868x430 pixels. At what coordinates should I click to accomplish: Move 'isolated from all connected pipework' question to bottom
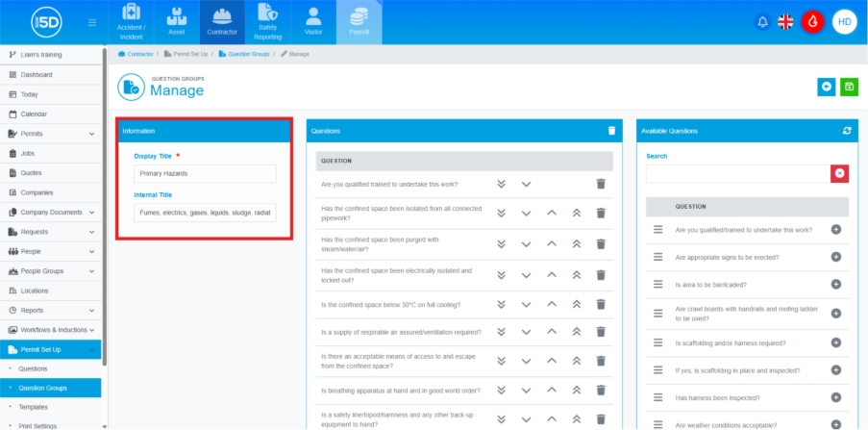tap(501, 213)
